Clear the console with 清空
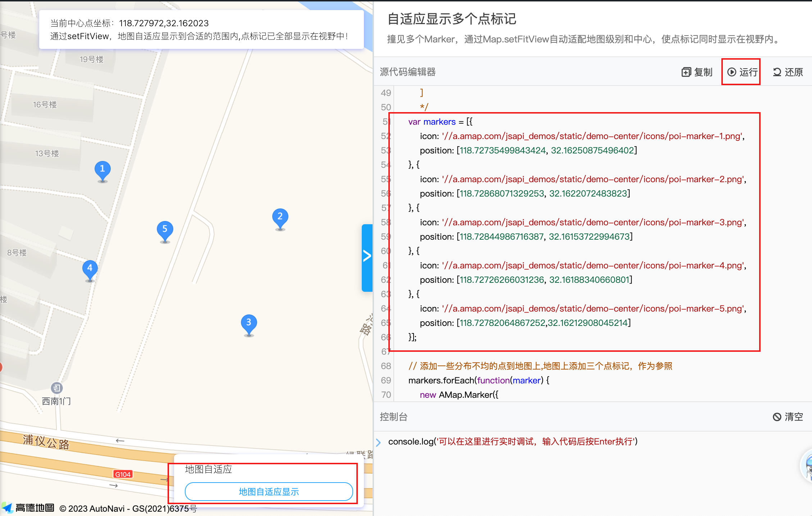The width and height of the screenshot is (812, 516). [788, 417]
